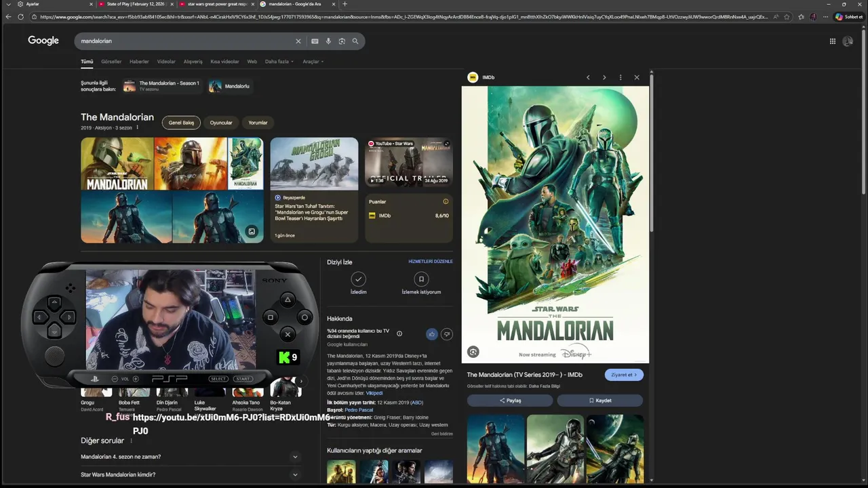Switch to the Görseller tab
The height and width of the screenshot is (488, 868).
[x=111, y=62]
